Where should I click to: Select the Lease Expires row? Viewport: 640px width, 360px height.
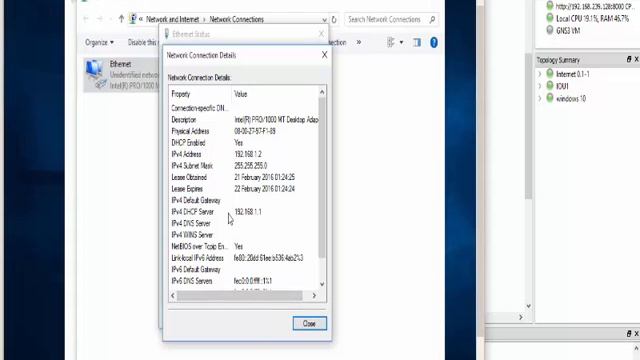[x=244, y=189]
